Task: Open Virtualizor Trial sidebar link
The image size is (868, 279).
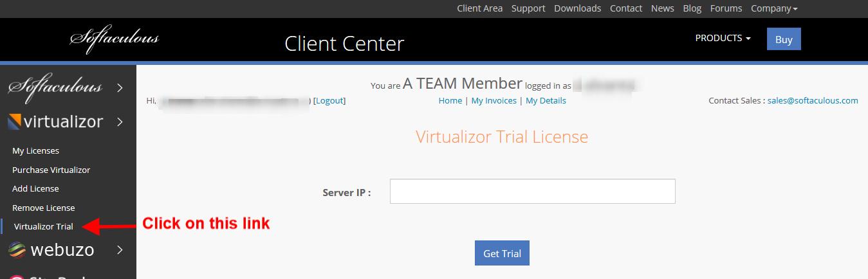Action: pos(44,227)
